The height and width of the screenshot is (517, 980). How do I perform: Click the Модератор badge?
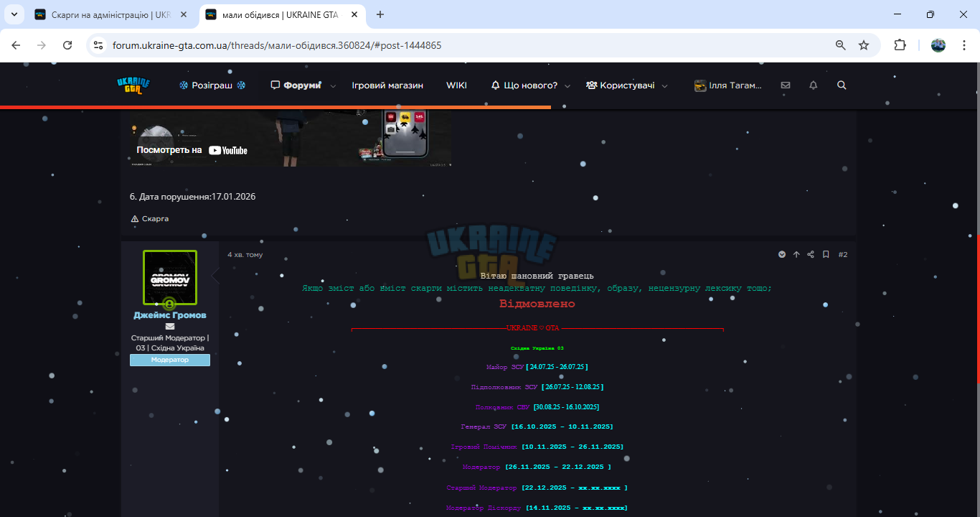point(170,360)
